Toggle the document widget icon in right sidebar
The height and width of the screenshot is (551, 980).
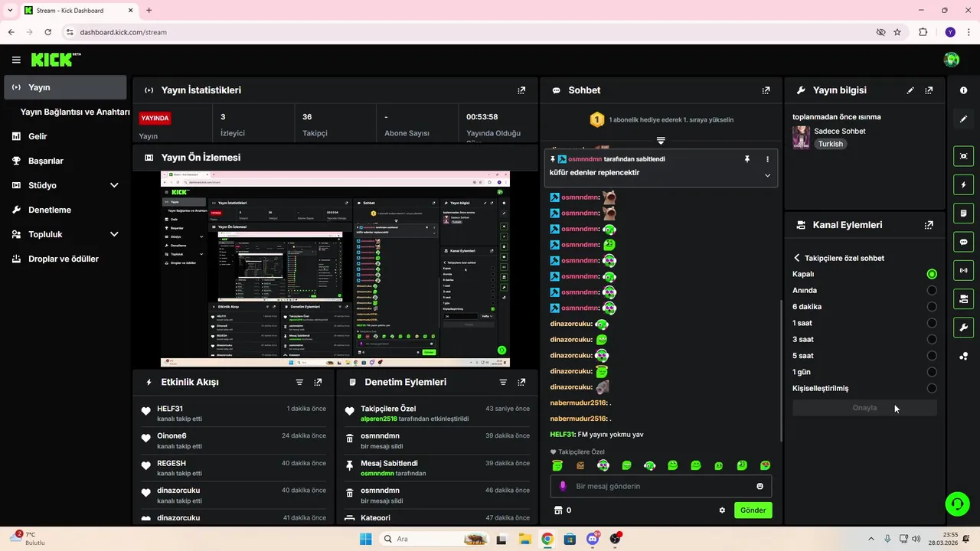pos(963,213)
